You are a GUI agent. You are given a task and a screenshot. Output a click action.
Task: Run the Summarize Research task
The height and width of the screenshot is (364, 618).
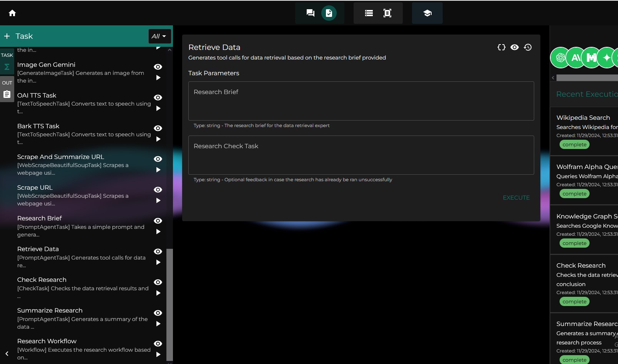[158, 324]
